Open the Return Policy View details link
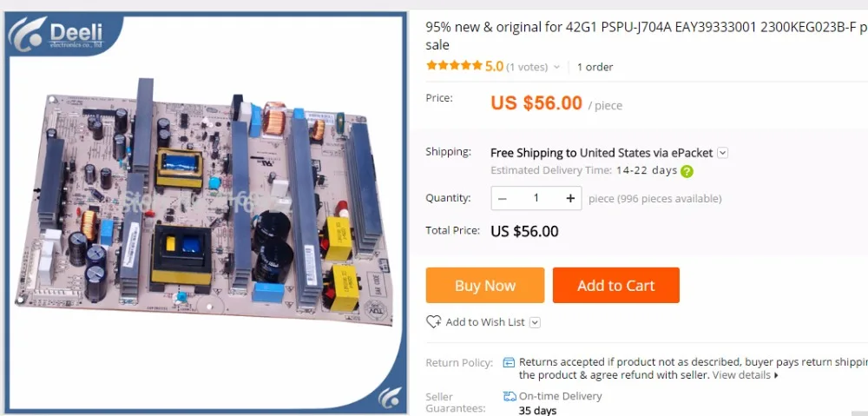868x416 pixels. pos(745,375)
